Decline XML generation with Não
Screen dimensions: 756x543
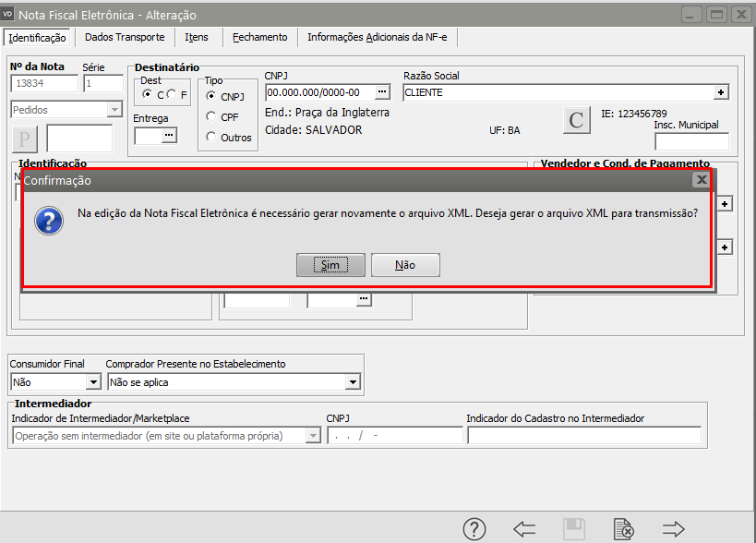point(405,265)
